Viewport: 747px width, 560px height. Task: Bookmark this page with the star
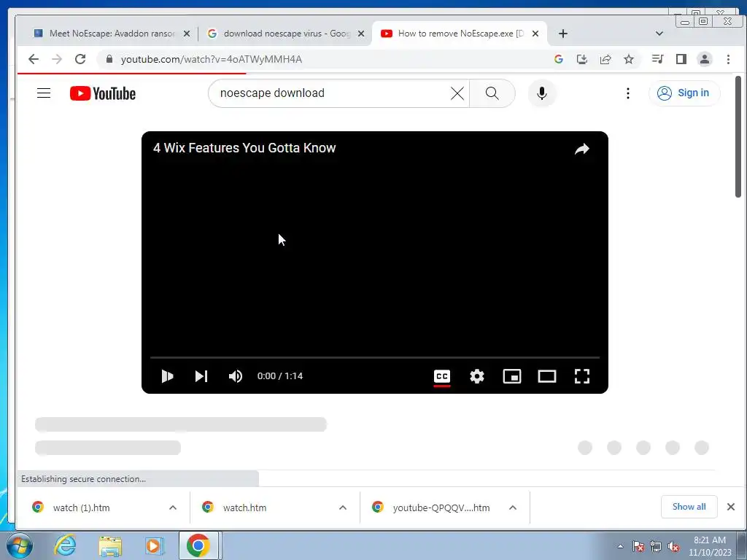[x=629, y=59]
